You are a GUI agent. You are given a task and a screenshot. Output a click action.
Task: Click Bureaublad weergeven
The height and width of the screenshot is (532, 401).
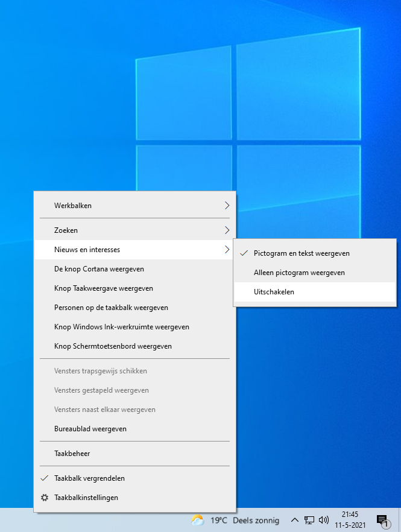pyautogui.click(x=90, y=429)
